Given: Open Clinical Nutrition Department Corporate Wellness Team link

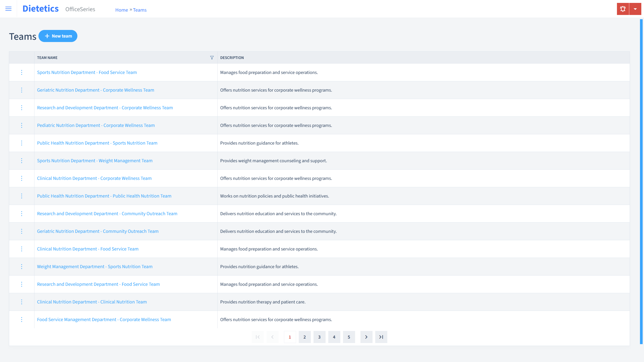Looking at the screenshot, I should click(x=94, y=178).
